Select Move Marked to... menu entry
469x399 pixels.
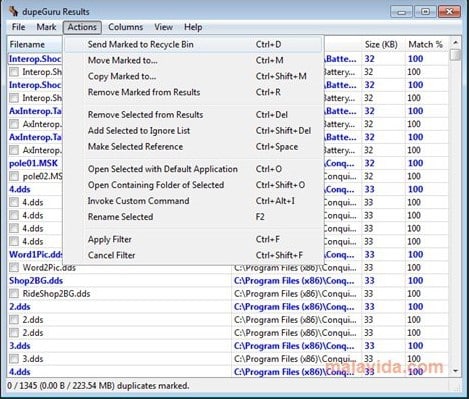click(x=193, y=60)
